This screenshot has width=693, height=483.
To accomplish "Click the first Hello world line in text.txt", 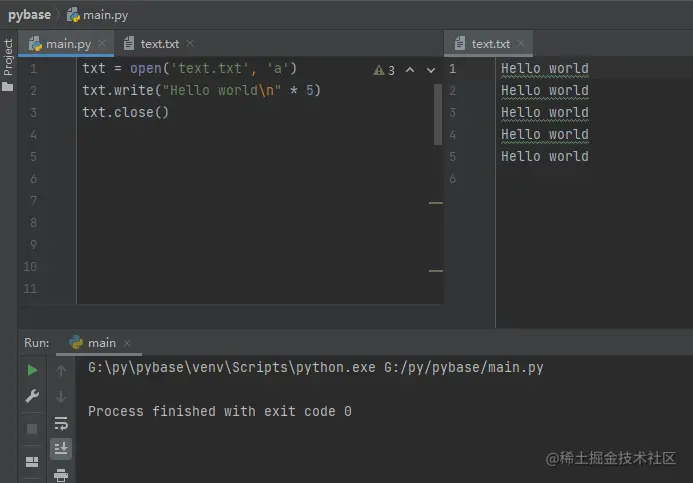I will click(544, 69).
